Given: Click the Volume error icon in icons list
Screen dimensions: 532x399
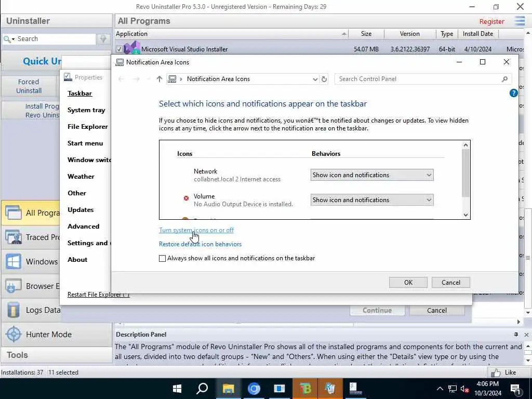Looking at the screenshot, I should coord(186,198).
